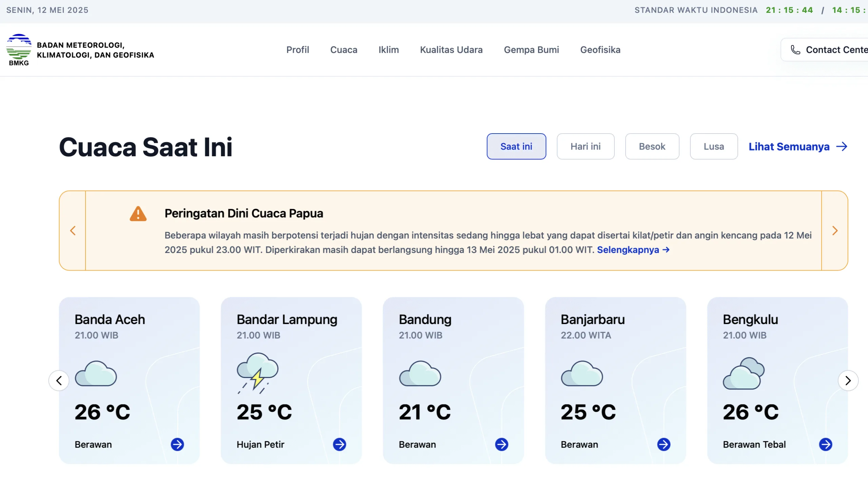Click left chevron on the warning banner
This screenshot has height=477, width=868.
pos(73,230)
